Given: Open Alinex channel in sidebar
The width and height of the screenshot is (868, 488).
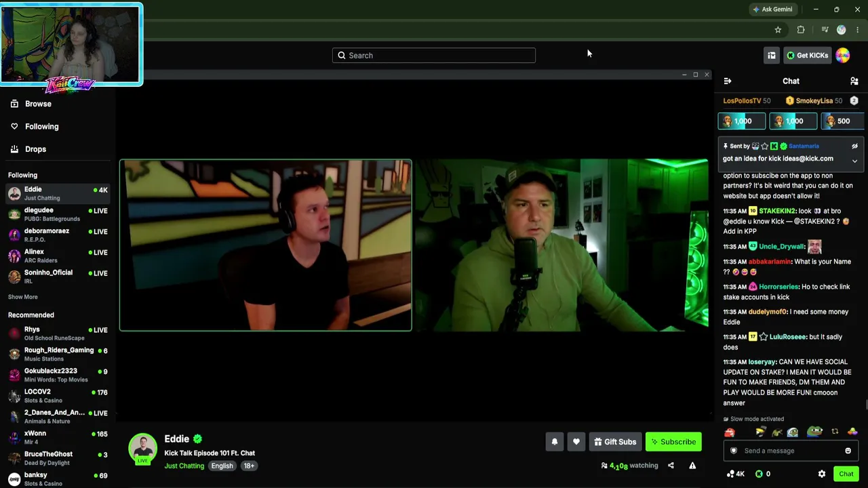Looking at the screenshot, I should [58, 256].
